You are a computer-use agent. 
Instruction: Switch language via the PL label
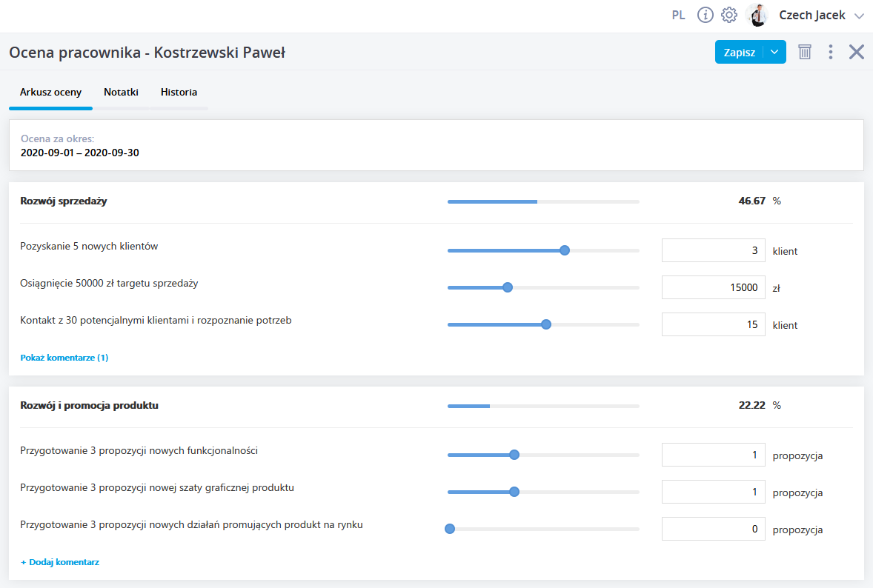coord(678,15)
